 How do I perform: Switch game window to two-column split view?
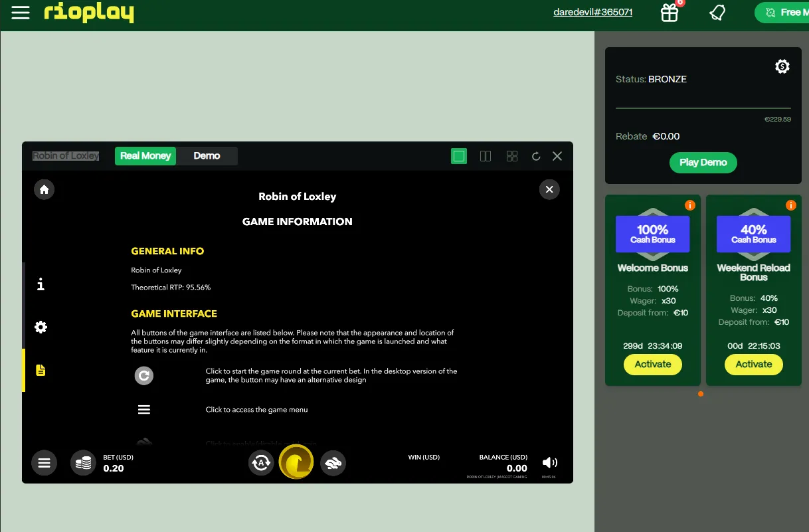486,156
